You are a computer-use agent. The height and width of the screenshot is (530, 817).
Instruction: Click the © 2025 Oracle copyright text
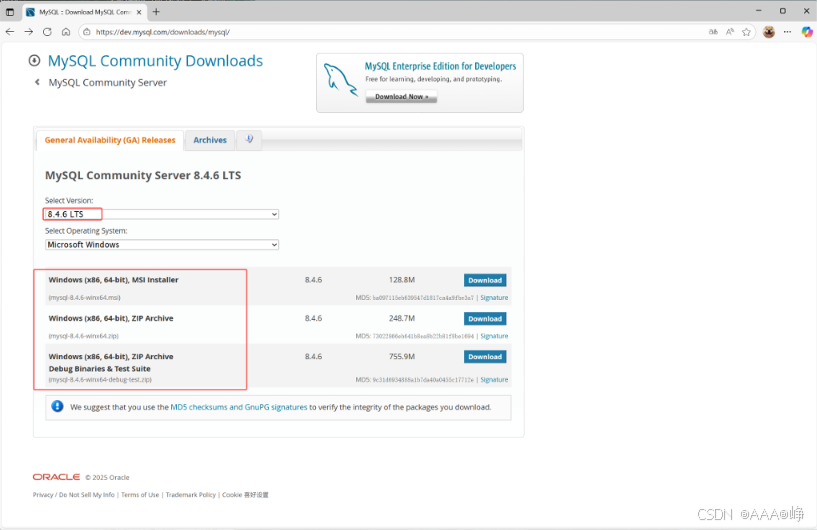coord(107,477)
